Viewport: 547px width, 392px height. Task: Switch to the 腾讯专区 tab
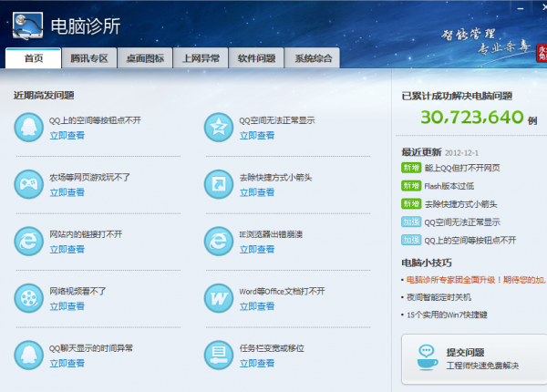tap(89, 58)
